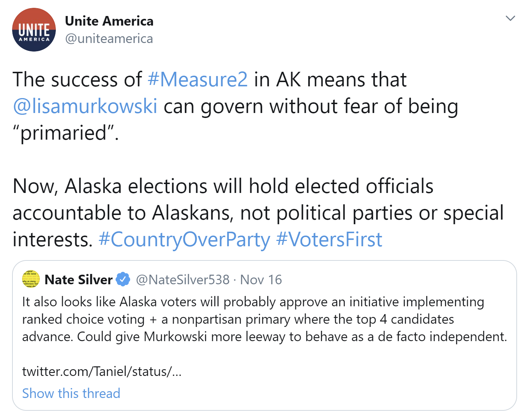Click the word UNITE in the logo
Viewport: 527px width, 420px height.
click(34, 29)
